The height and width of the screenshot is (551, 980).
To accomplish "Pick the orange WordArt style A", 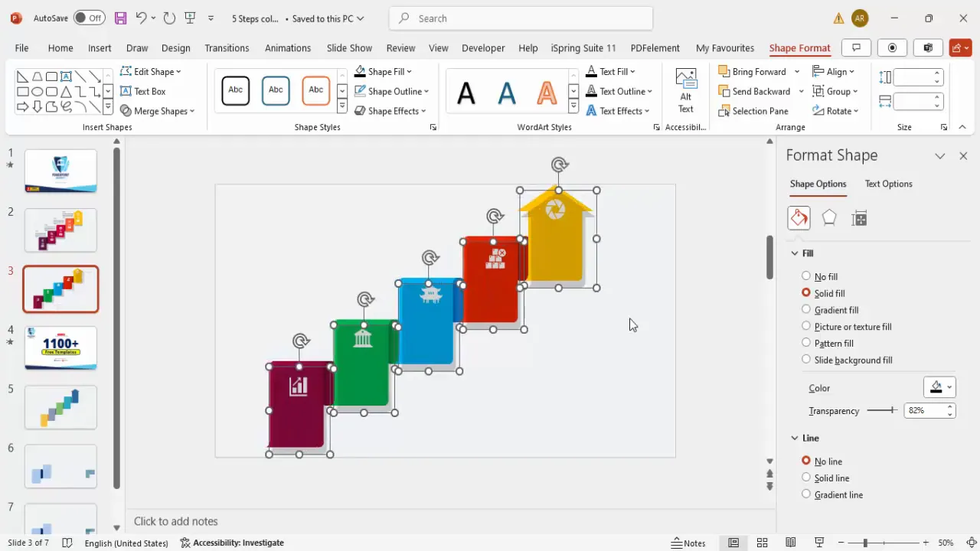I will [x=547, y=93].
